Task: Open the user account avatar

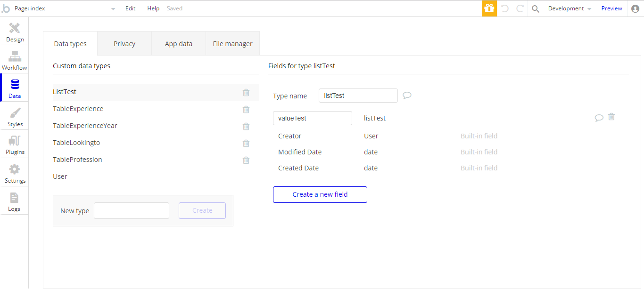Action: 635,8
